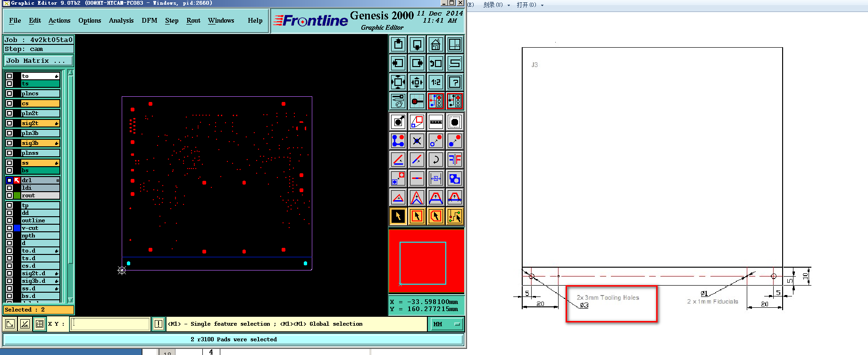Screen dimensions: 868x355
Task: Click the X Y coordinate input field
Action: 110,324
